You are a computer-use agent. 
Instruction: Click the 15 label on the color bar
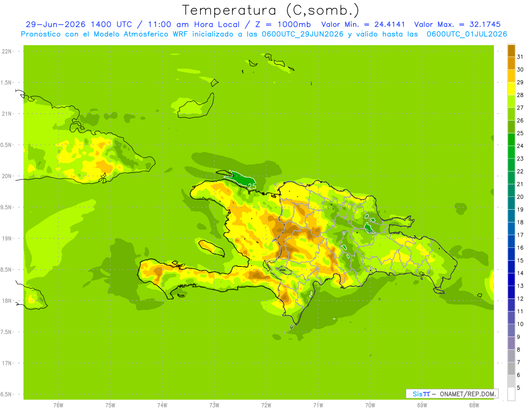520,261
